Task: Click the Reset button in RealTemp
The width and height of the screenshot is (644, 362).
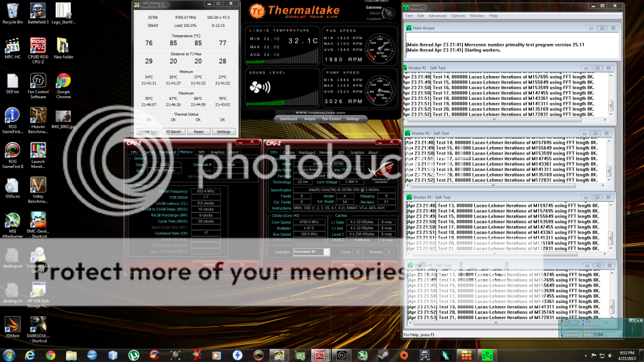Action: click(198, 132)
